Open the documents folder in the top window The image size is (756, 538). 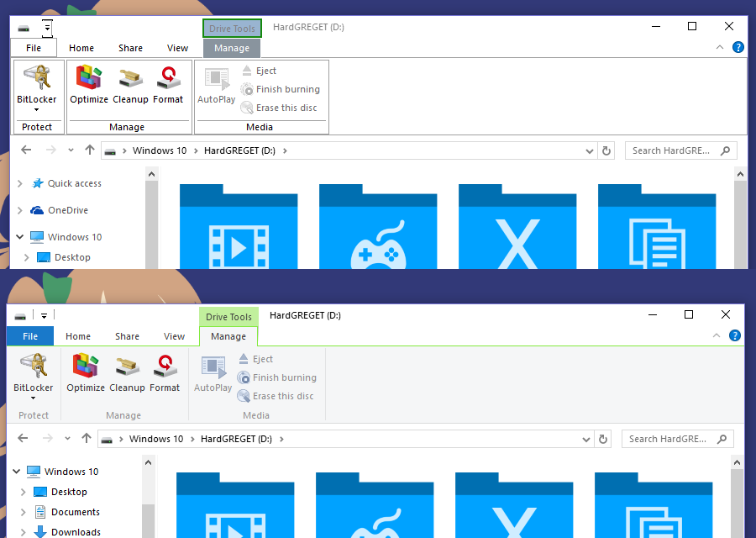pyautogui.click(x=657, y=226)
